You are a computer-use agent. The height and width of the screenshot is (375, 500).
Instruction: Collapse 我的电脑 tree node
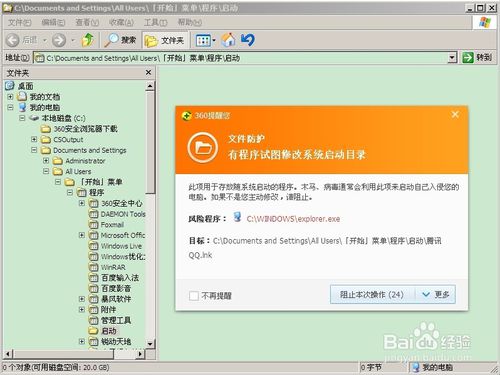point(10,107)
